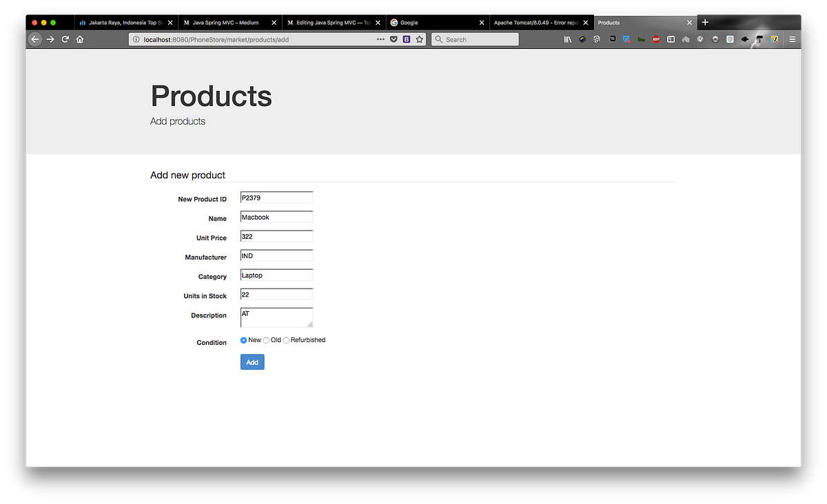Show site information icon in address bar
The height and width of the screenshot is (504, 827).
[136, 39]
